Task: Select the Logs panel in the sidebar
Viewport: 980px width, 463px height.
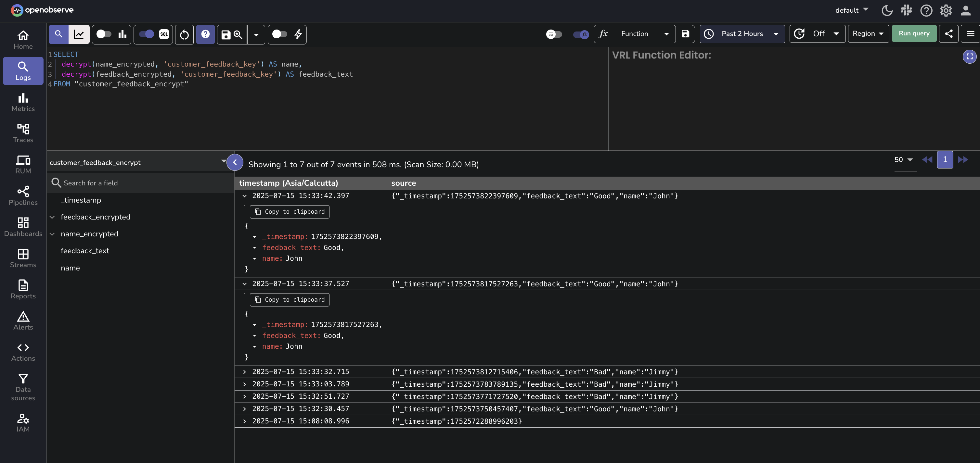Action: pyautogui.click(x=23, y=71)
